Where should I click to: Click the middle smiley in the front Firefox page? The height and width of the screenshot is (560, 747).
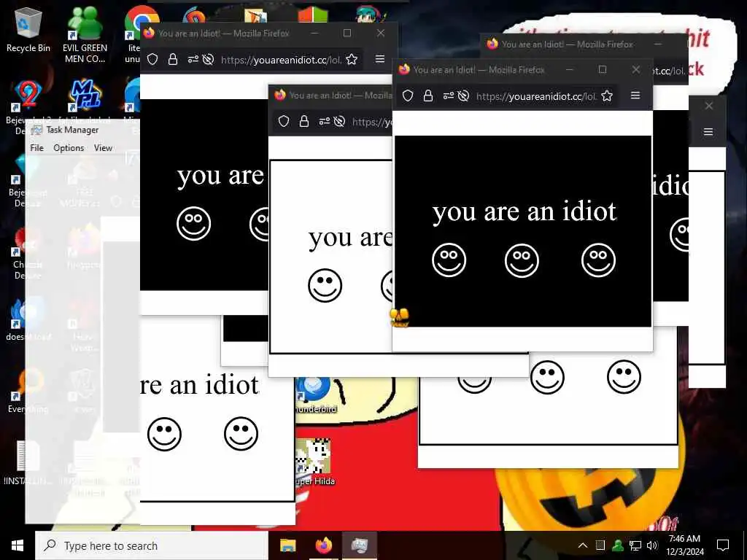pos(522,260)
